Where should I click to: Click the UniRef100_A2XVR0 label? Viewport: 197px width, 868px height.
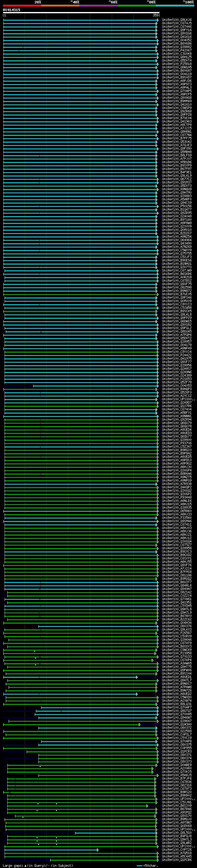[177, 768]
